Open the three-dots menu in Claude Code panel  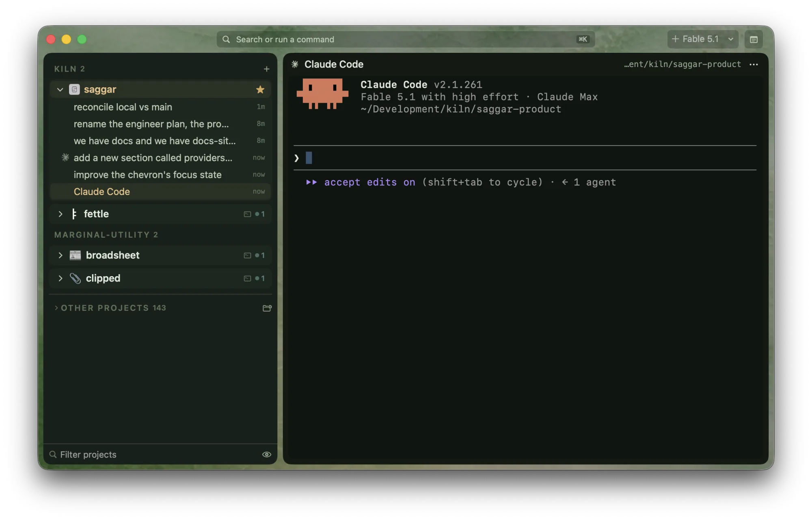pos(754,65)
